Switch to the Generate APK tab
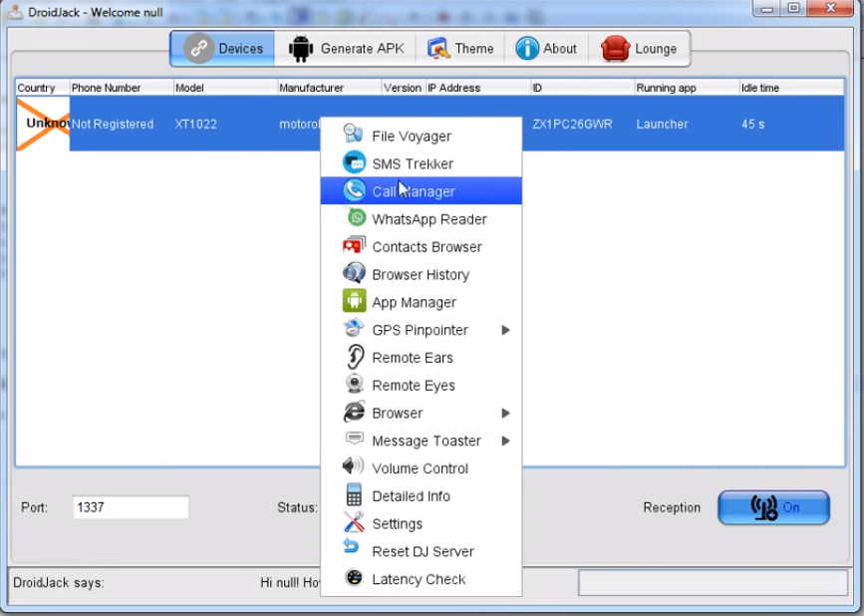The height and width of the screenshot is (616, 864). tap(346, 49)
